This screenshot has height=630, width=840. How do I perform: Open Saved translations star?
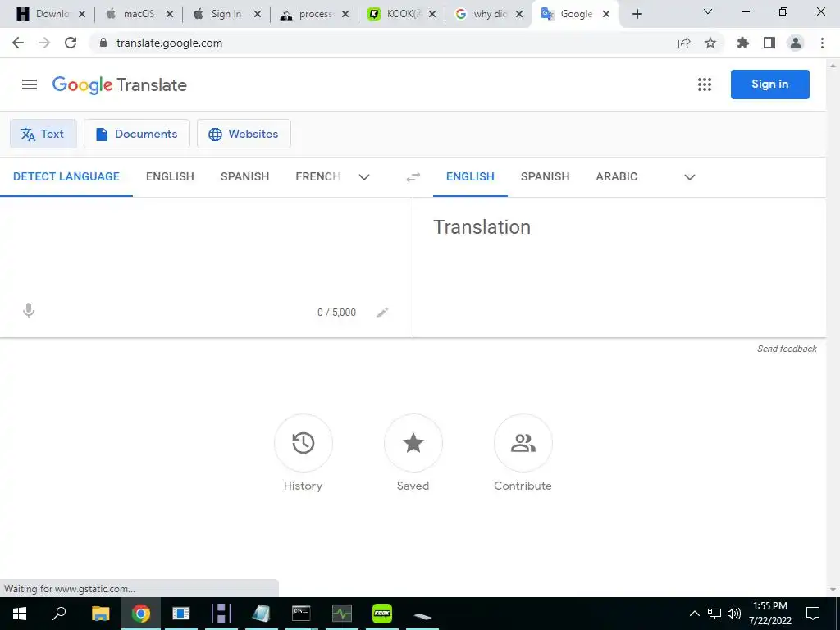413,443
